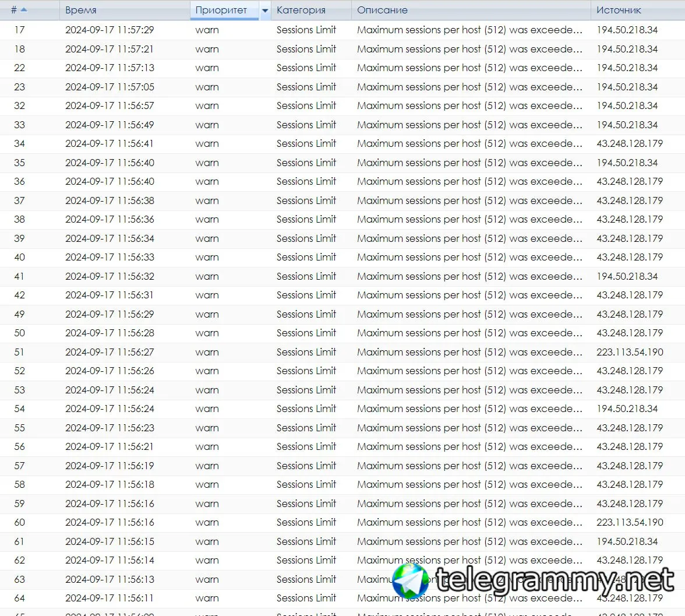685x616 pixels.
Task: Click timestamp 2024-09-17 11:56:33
Action: click(x=110, y=257)
